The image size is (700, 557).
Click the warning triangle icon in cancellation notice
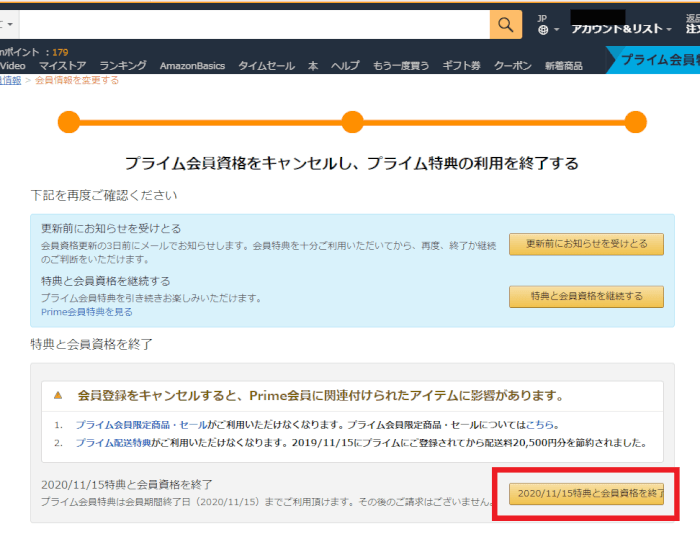coord(58,395)
